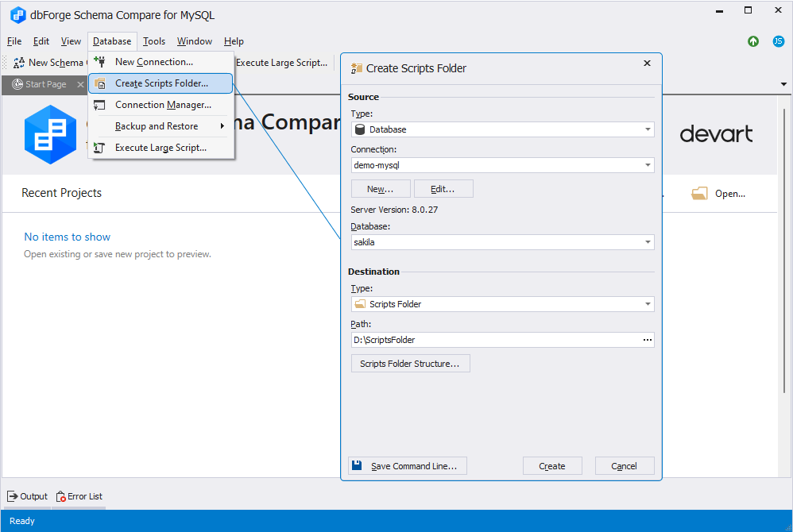Open the File menu

[14, 41]
